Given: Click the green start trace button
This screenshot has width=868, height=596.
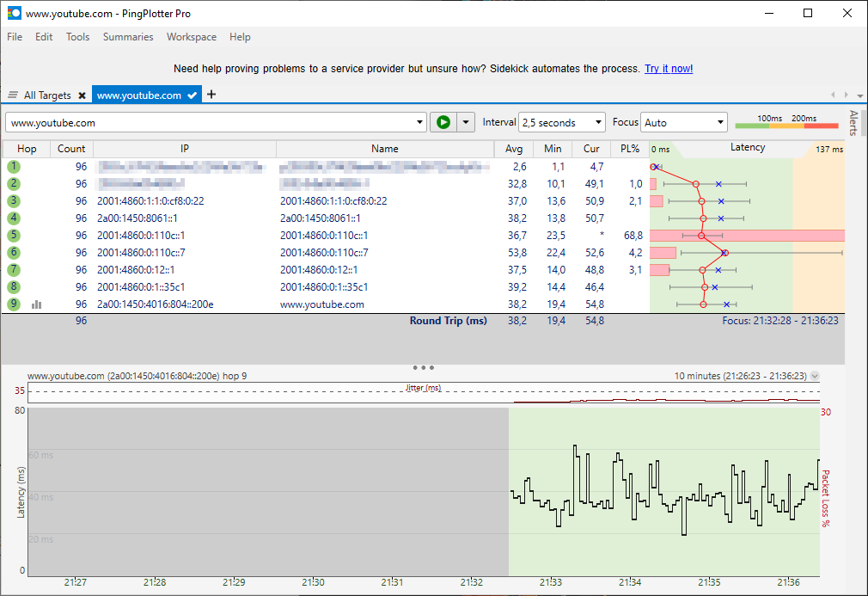Looking at the screenshot, I should tap(443, 122).
